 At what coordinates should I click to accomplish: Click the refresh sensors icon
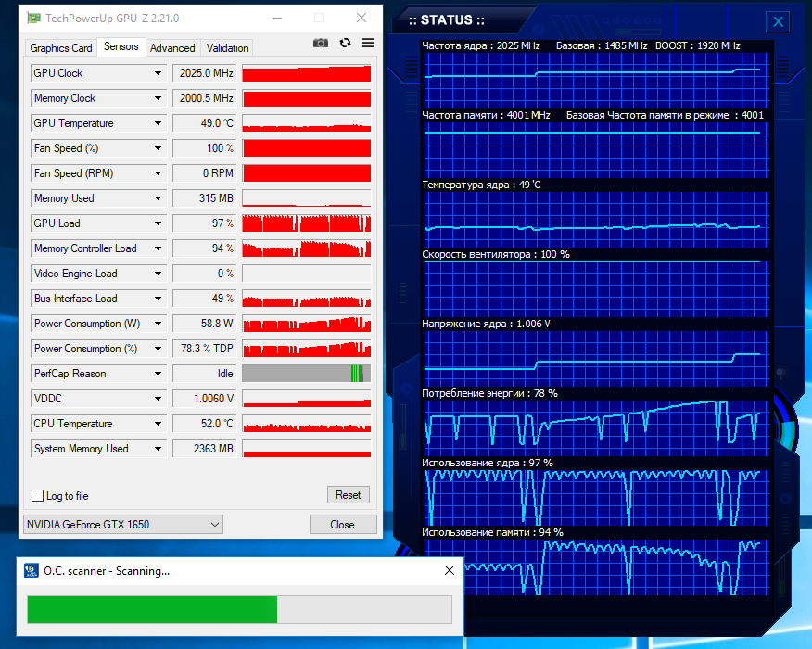345,43
